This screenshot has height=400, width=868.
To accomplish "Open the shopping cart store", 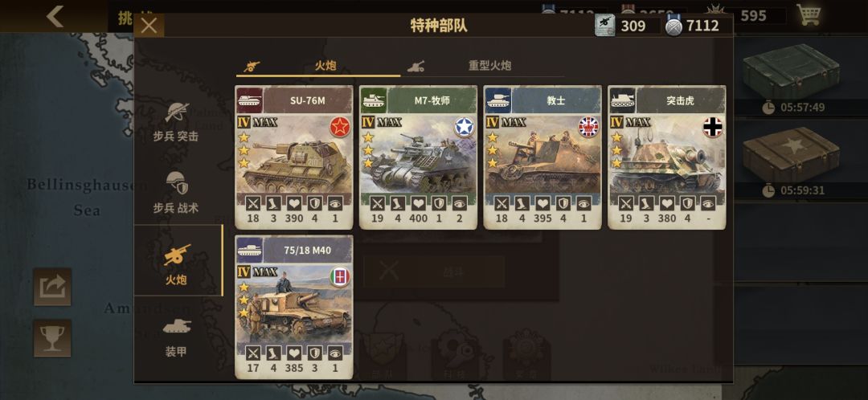I will (x=809, y=15).
